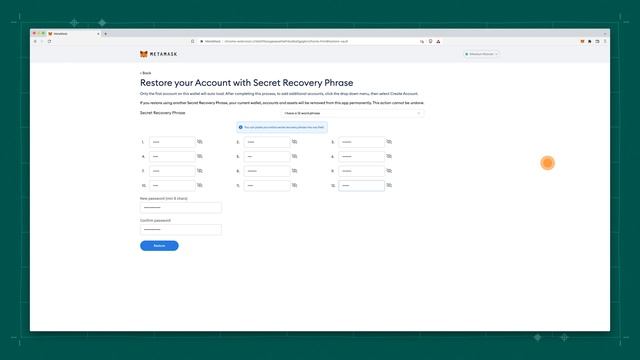Viewport: 640px width, 360px height.
Task: Toggle visibility of recovery word 6
Action: (389, 156)
